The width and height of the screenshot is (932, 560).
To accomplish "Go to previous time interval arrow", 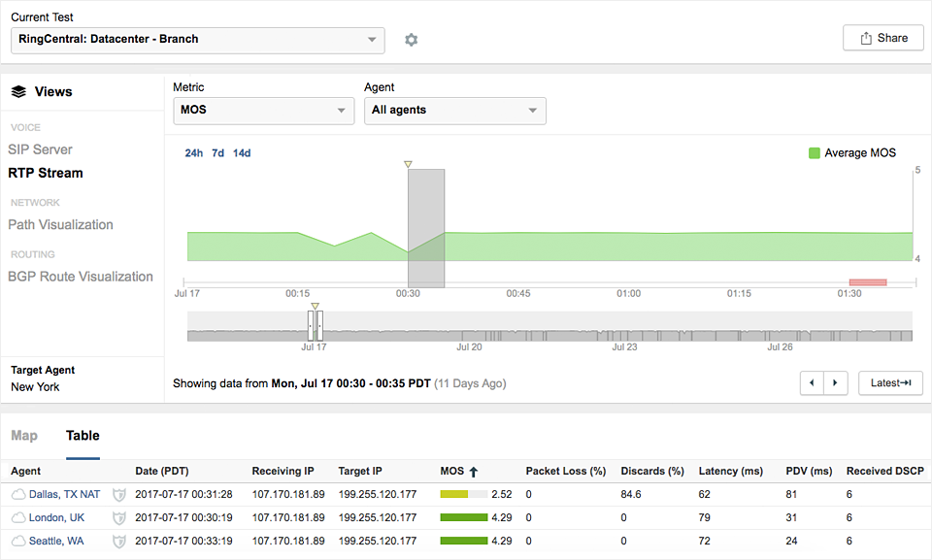I will click(x=812, y=383).
